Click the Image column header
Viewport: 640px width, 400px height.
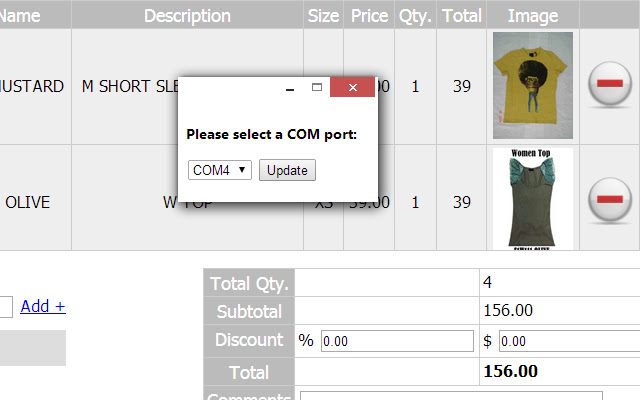pos(533,16)
